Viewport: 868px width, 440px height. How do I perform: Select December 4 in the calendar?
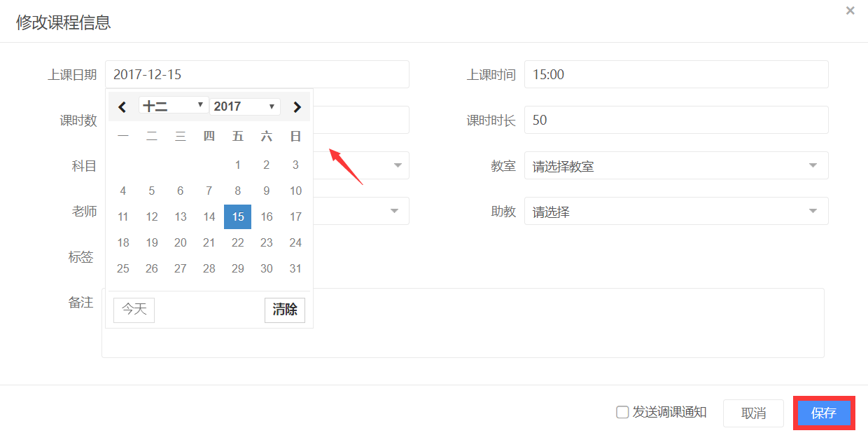pos(123,191)
